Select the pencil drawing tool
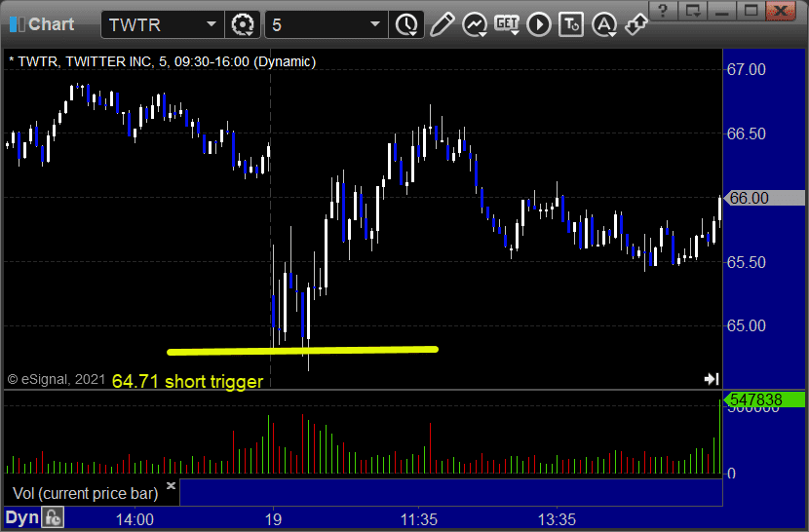This screenshot has height=532, width=809. click(443, 24)
